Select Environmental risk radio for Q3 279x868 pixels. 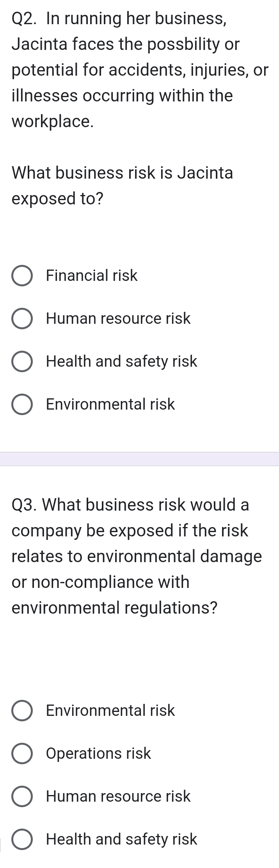(22, 710)
